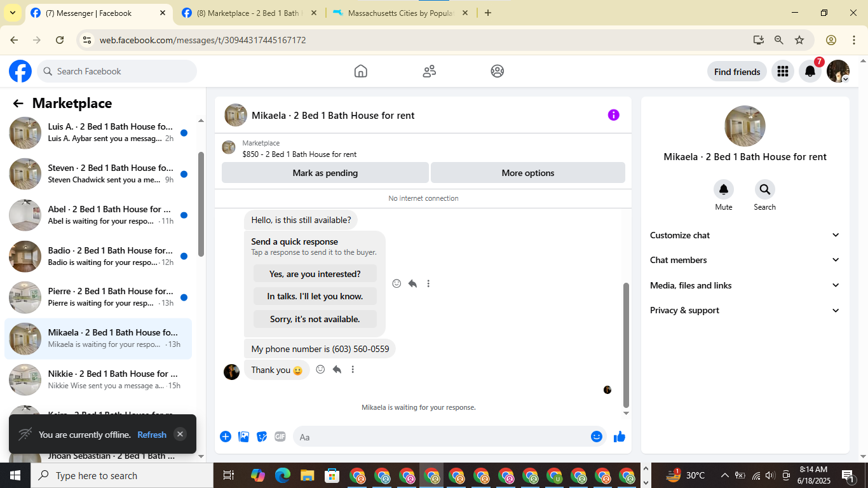This screenshot has width=868, height=488.
Task: Open Nikkie conversation
Action: [98, 380]
